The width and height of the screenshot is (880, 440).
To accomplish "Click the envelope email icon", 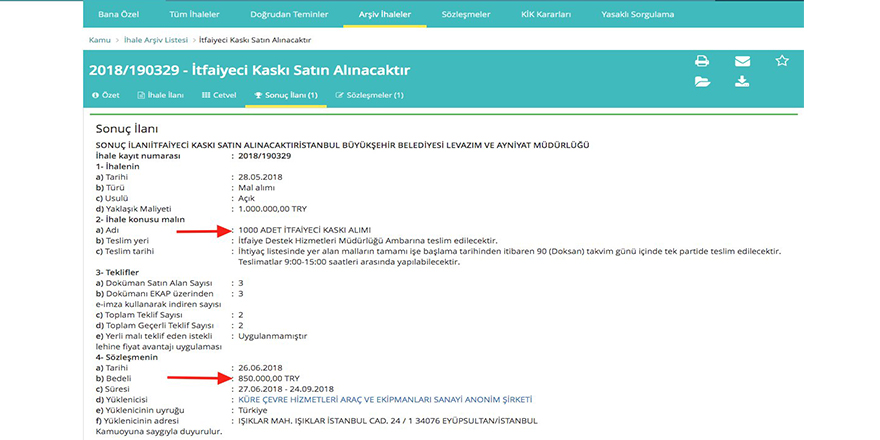I will coord(742,61).
